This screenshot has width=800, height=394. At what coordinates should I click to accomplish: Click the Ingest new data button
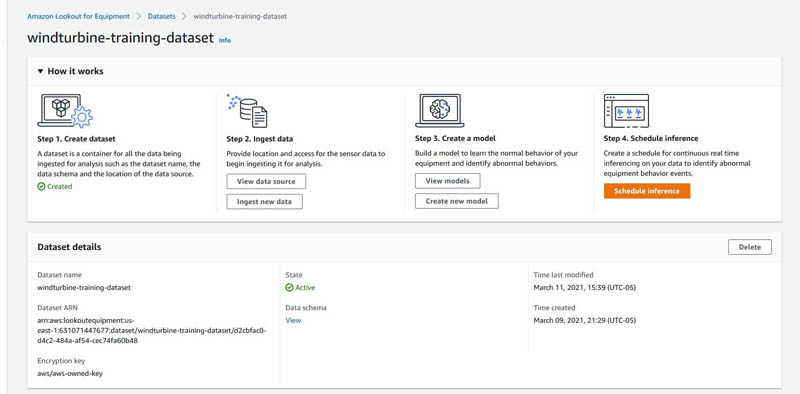(264, 202)
